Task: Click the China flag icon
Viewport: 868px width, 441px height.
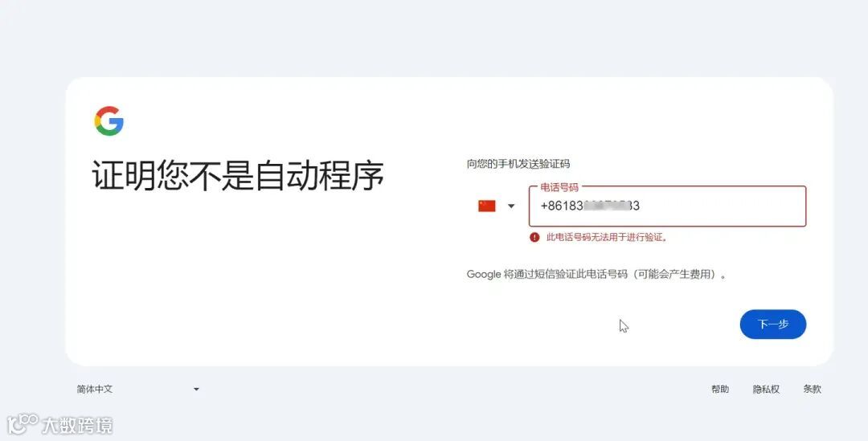Action: click(x=486, y=206)
